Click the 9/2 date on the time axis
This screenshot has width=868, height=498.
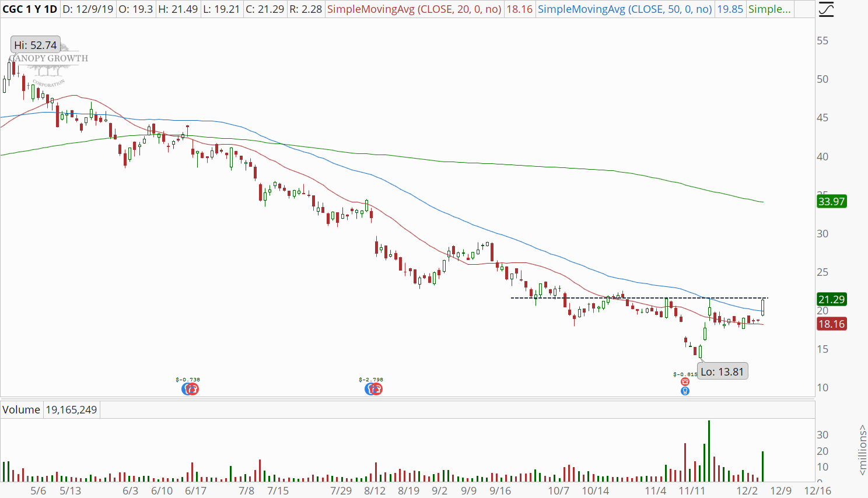[440, 491]
